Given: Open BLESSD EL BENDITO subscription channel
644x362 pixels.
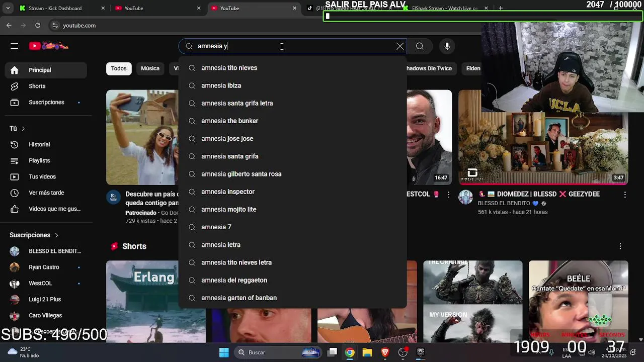Looking at the screenshot, I should point(46,251).
